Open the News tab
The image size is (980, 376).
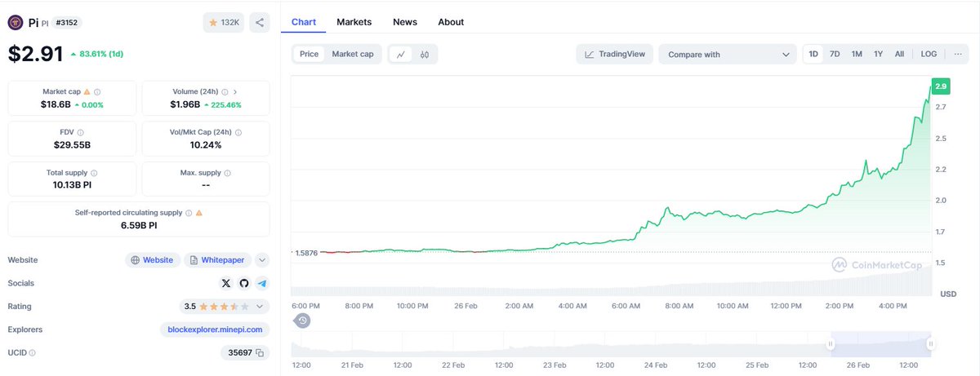coord(404,22)
